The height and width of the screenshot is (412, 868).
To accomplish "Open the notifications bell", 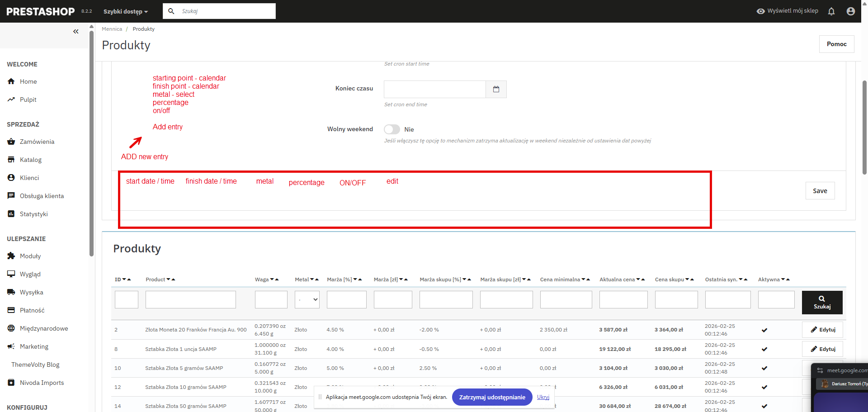I will coord(831,11).
